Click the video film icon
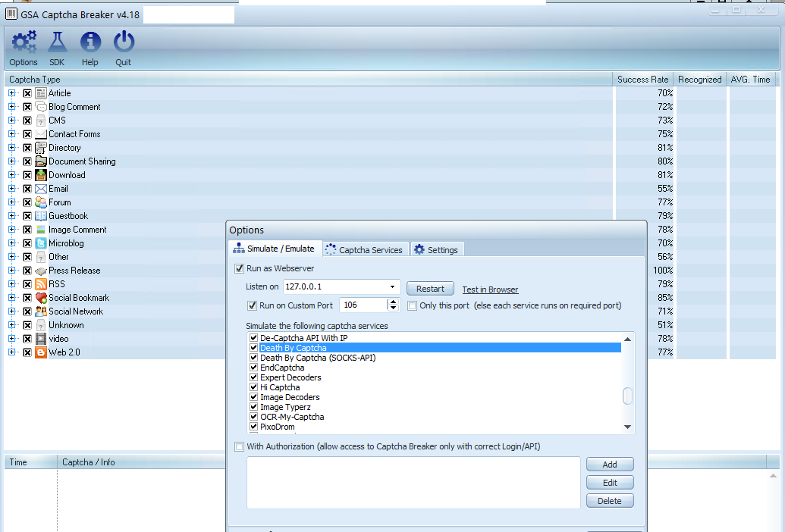785x532 pixels. (x=41, y=339)
